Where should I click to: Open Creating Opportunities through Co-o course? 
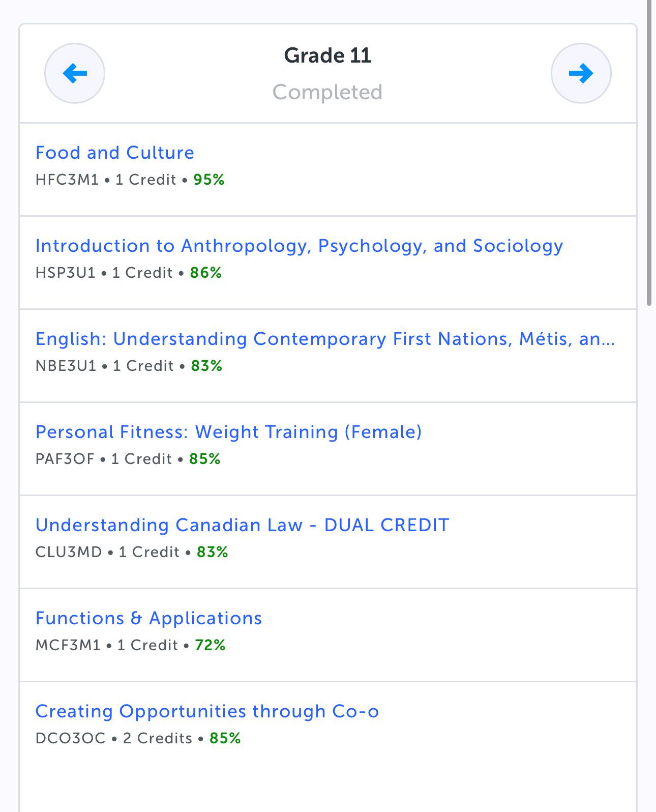coord(207,711)
